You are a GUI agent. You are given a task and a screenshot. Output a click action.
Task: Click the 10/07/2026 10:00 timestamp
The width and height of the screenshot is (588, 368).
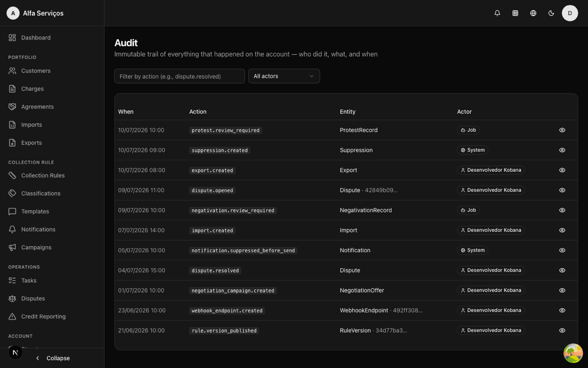tap(141, 130)
